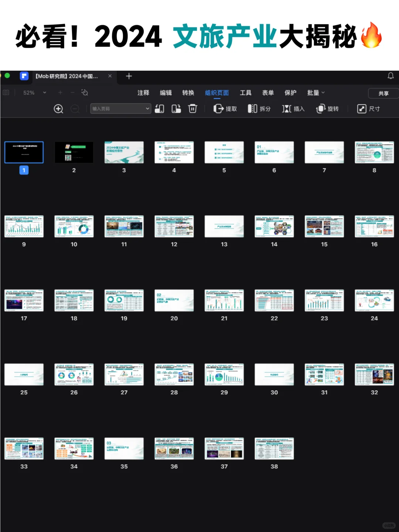Select page 12 thumbnail
The height and width of the screenshot is (532, 399).
point(174,226)
